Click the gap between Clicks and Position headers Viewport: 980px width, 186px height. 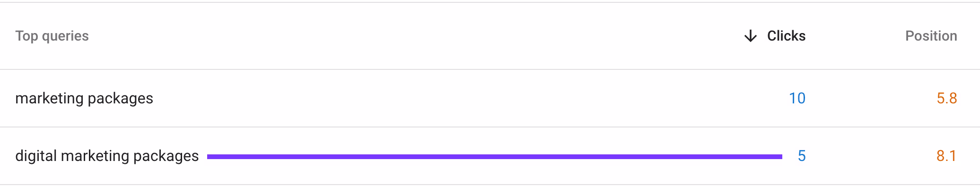pyautogui.click(x=855, y=36)
